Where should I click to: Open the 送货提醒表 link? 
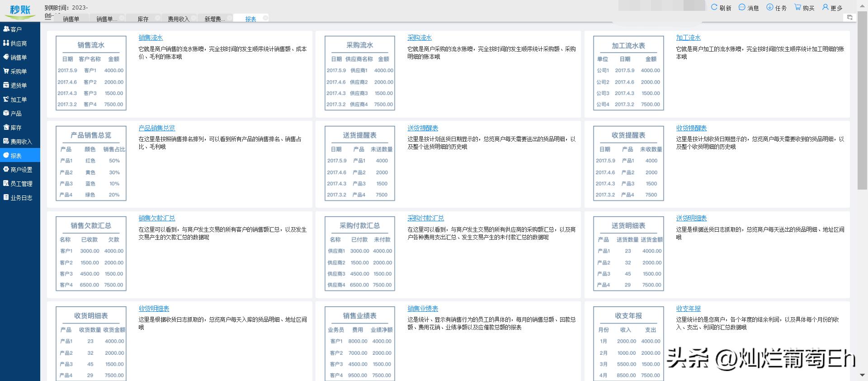tap(423, 129)
